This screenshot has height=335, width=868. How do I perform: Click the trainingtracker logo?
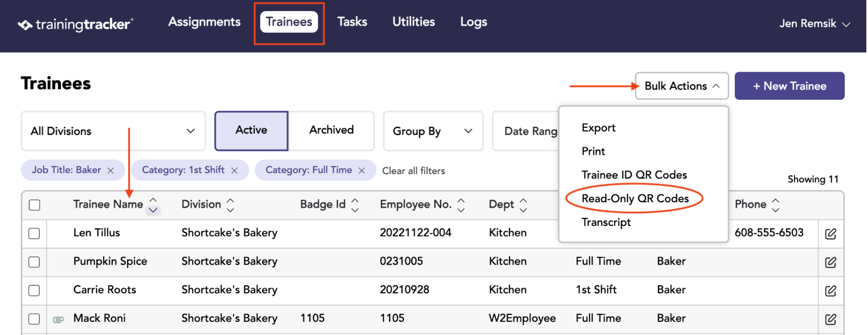[75, 24]
